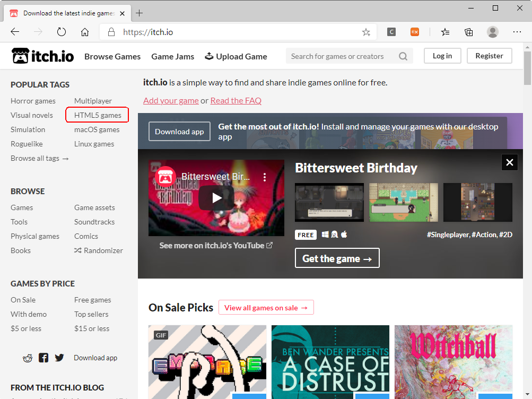532x399 pixels.
Task: Open itch.io Reddit icon
Action: (x=28, y=358)
